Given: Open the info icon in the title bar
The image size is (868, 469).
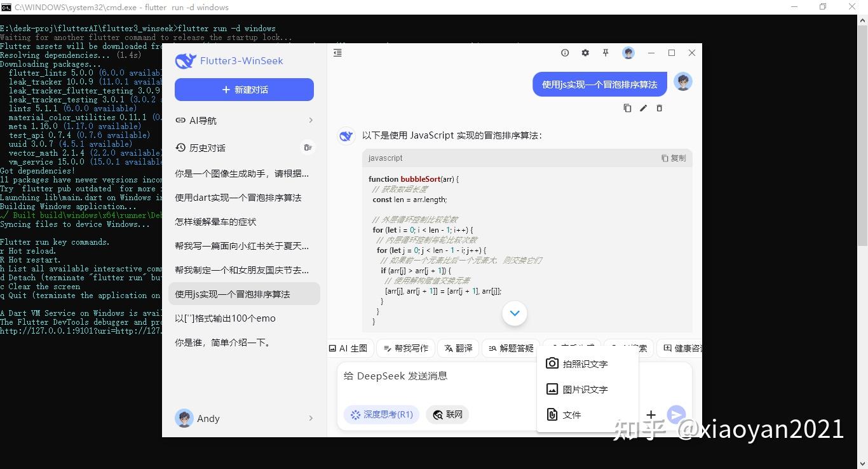Looking at the screenshot, I should (x=565, y=53).
